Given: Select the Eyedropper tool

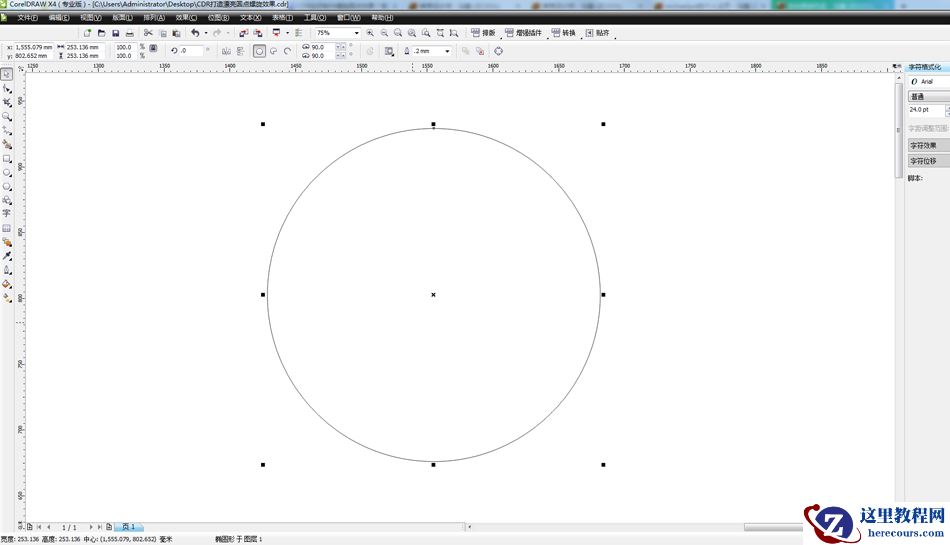Looking at the screenshot, I should 7,255.
